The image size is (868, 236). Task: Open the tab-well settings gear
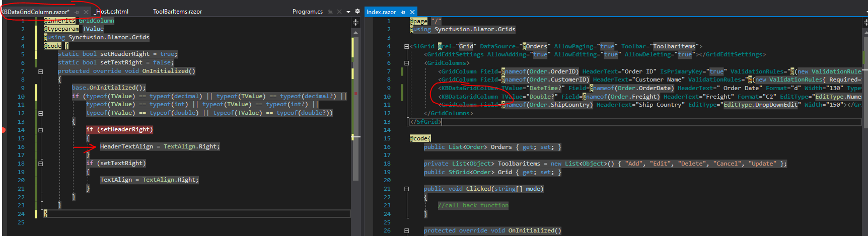pos(357,11)
